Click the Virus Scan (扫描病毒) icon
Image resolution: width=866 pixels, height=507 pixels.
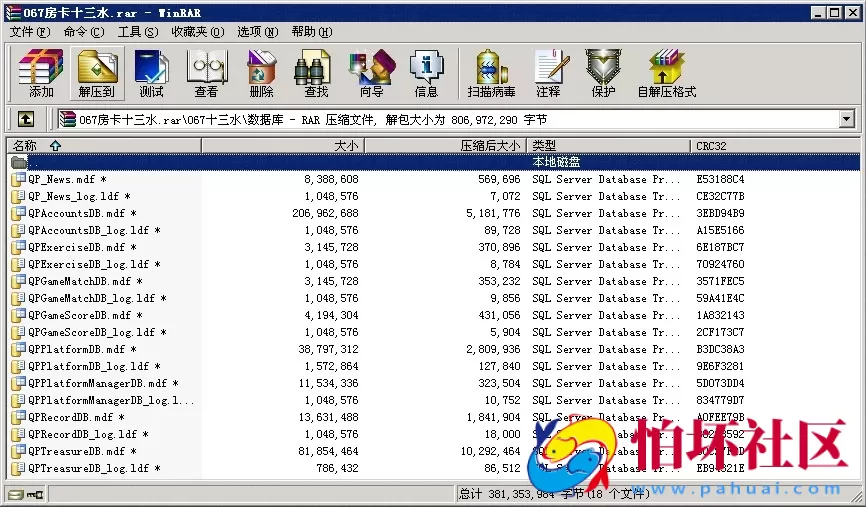[491, 73]
